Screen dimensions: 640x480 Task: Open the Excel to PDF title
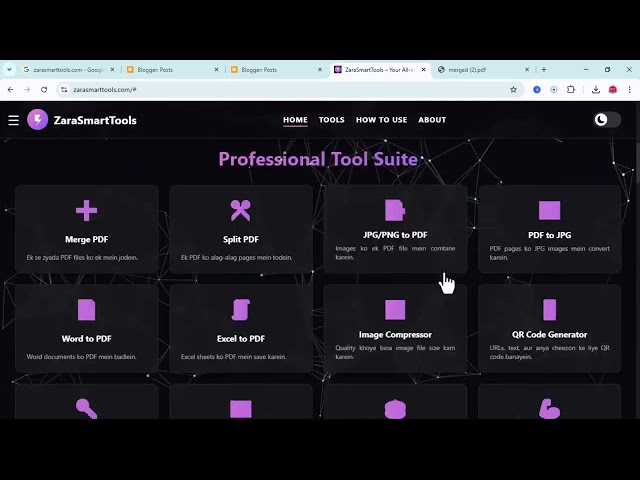(x=241, y=339)
